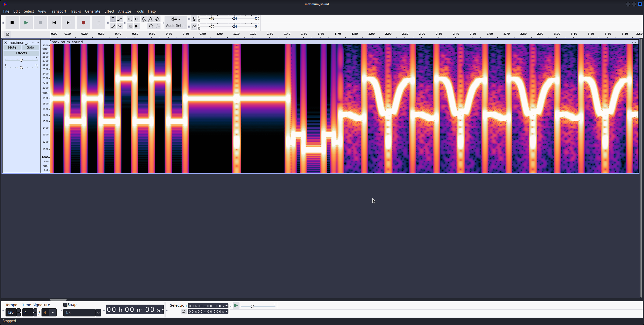Solo the maximum_sound track
The height and width of the screenshot is (325, 644).
coord(30,47)
